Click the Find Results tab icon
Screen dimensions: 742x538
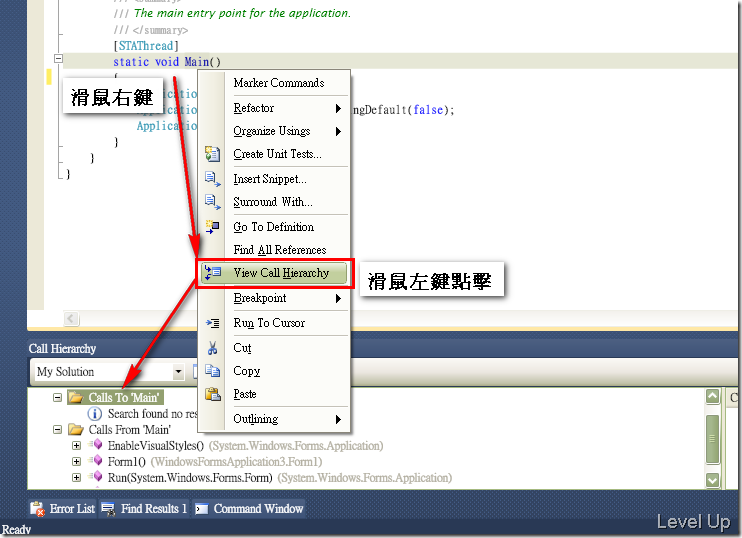click(x=108, y=509)
